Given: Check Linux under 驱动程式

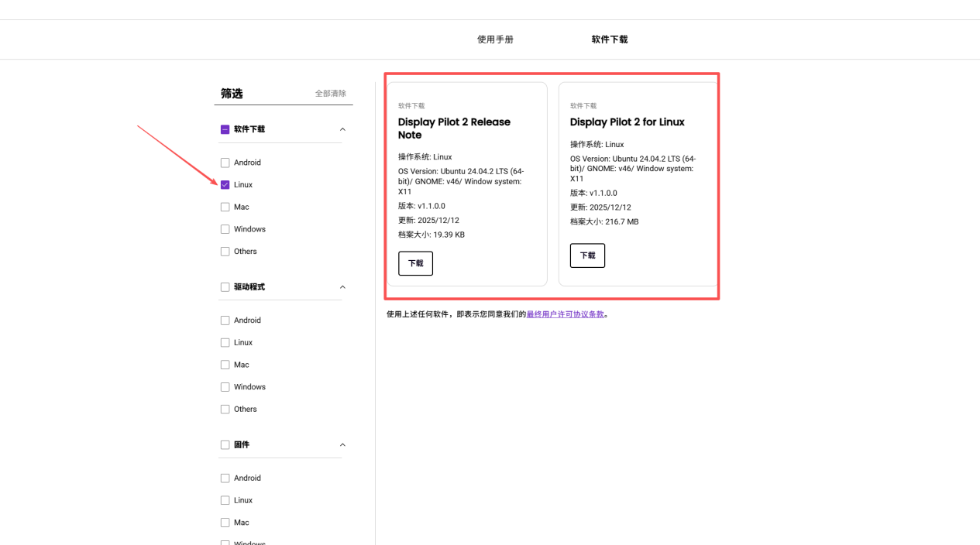Looking at the screenshot, I should 225,343.
